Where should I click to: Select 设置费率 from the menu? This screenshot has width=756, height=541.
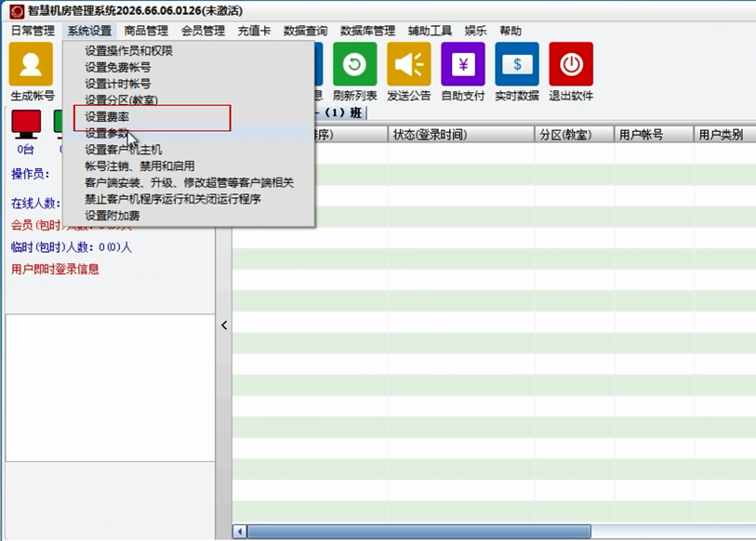[x=107, y=117]
